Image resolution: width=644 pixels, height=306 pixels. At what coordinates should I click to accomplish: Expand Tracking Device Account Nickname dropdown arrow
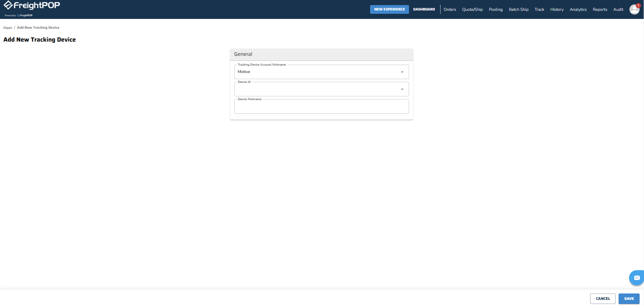coord(402,72)
